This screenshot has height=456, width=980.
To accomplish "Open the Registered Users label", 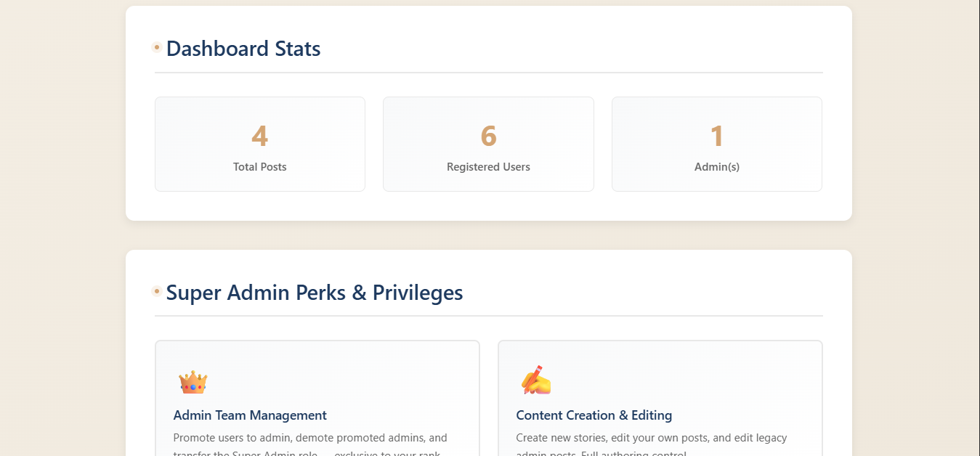I will pyautogui.click(x=488, y=167).
